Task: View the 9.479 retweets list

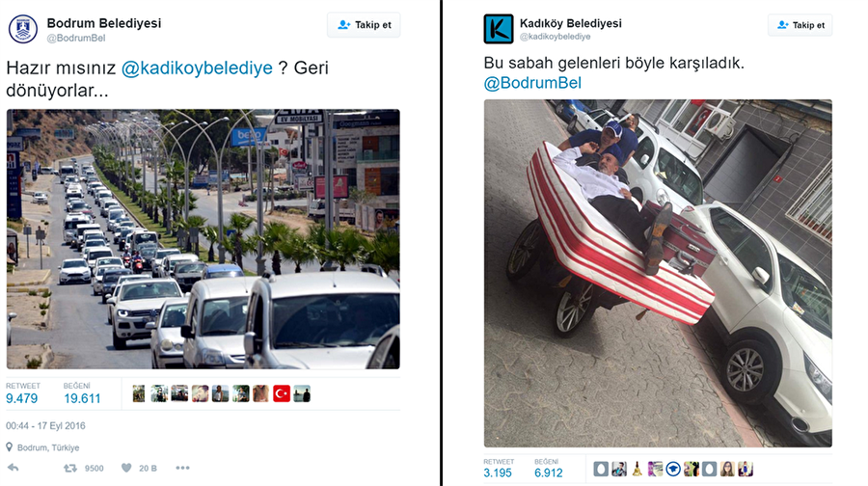Action: (x=22, y=393)
